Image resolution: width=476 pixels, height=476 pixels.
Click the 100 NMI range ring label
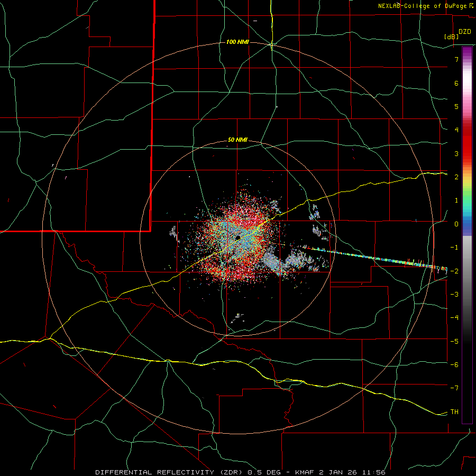[237, 42]
